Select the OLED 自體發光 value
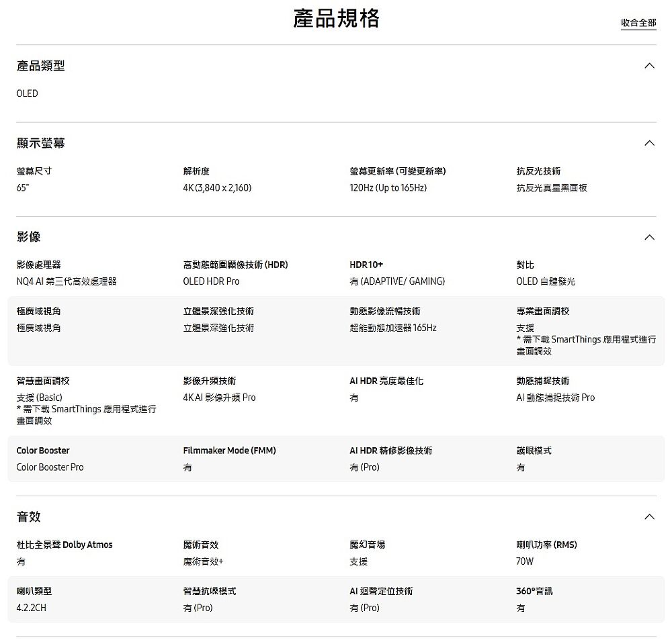This screenshot has height=644, width=672. point(546,281)
